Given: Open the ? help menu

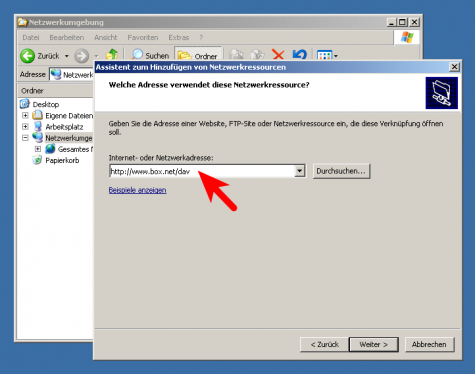Looking at the screenshot, I should pyautogui.click(x=201, y=37).
